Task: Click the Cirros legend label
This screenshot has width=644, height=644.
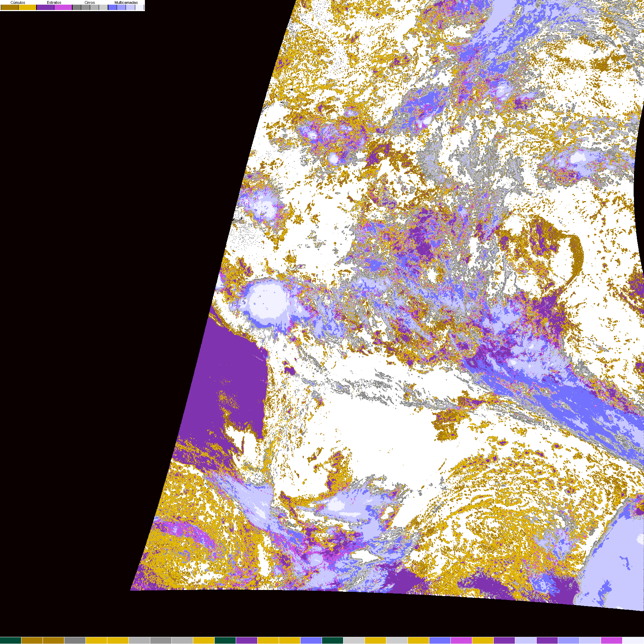Action: [x=90, y=3]
